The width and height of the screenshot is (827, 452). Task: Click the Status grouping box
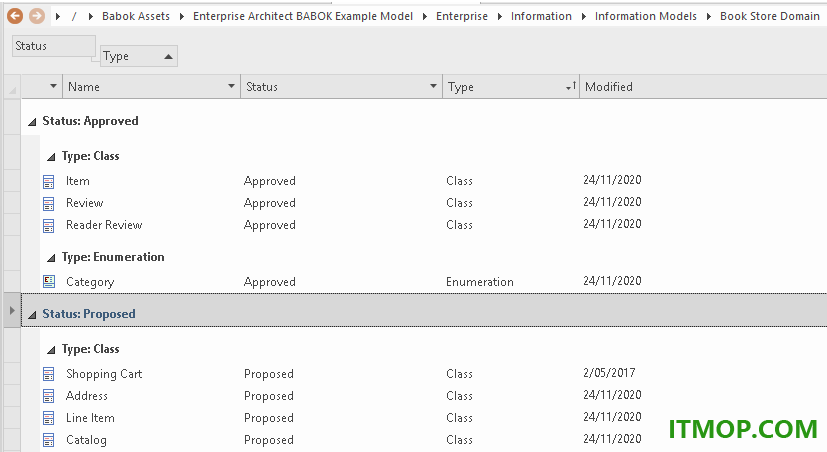[x=54, y=46]
